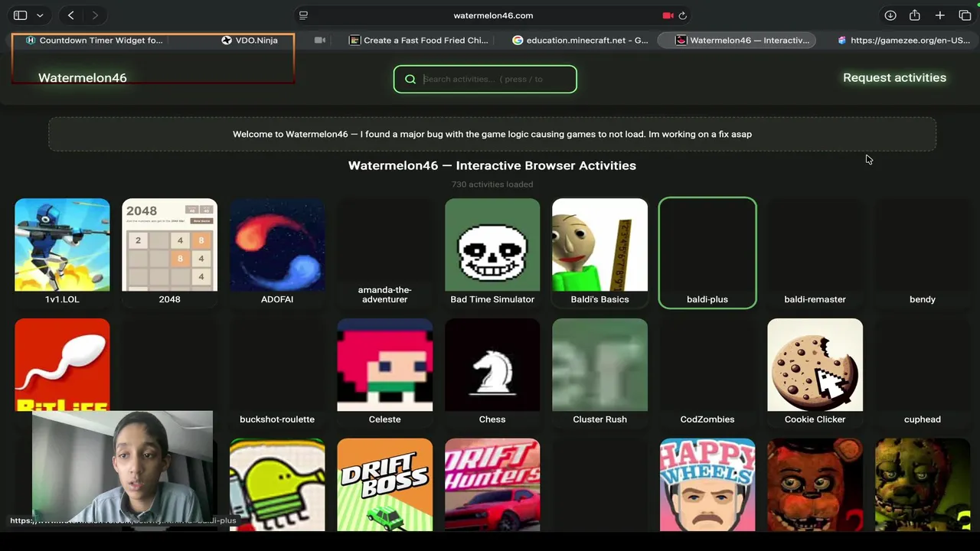This screenshot has width=980, height=551.
Task: Click the red camera recording indicator
Action: pyautogui.click(x=668, y=15)
